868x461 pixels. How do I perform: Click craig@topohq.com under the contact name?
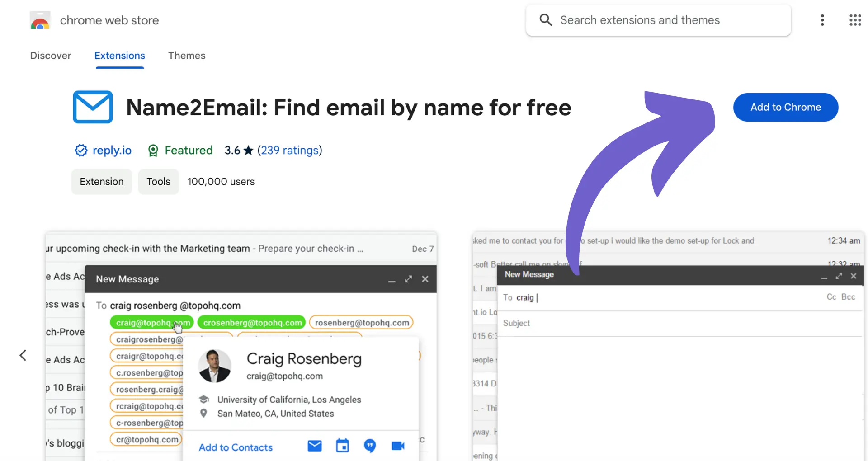285,376
